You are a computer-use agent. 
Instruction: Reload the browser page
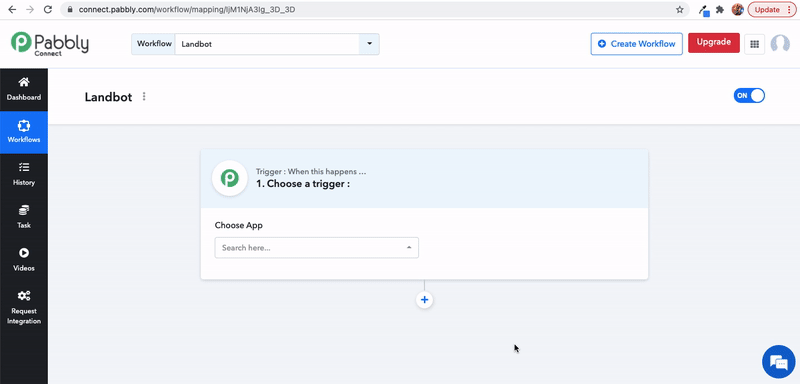47,10
